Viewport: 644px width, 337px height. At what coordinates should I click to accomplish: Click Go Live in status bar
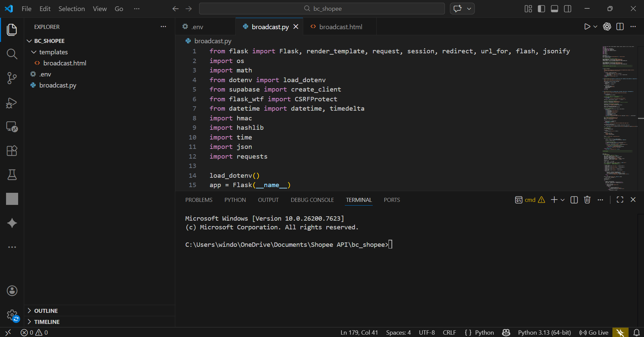[x=594, y=332]
